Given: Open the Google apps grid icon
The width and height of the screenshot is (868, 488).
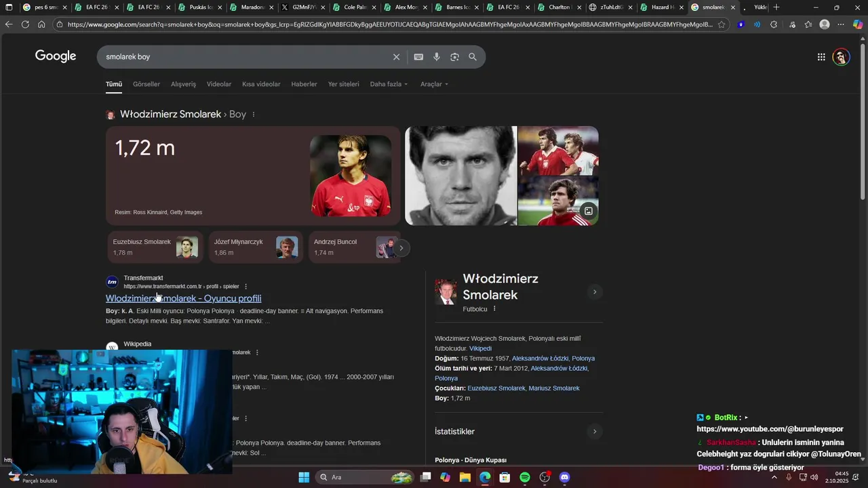Looking at the screenshot, I should (821, 57).
